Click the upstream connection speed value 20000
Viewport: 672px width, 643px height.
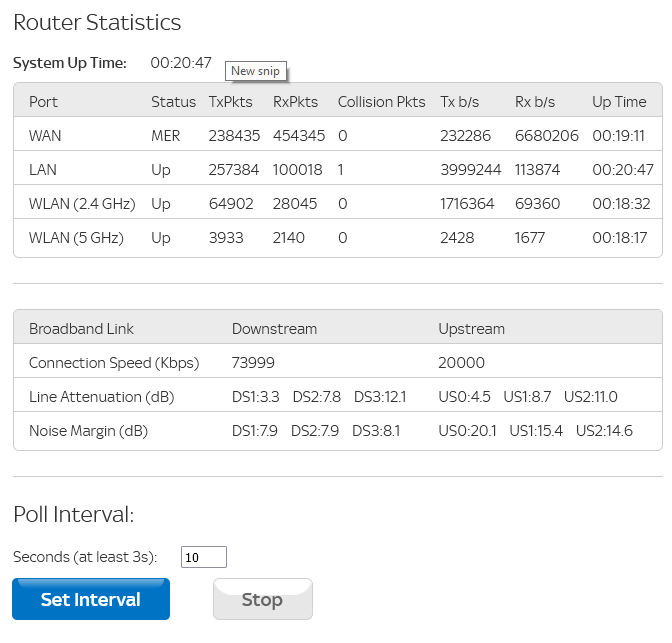point(461,363)
